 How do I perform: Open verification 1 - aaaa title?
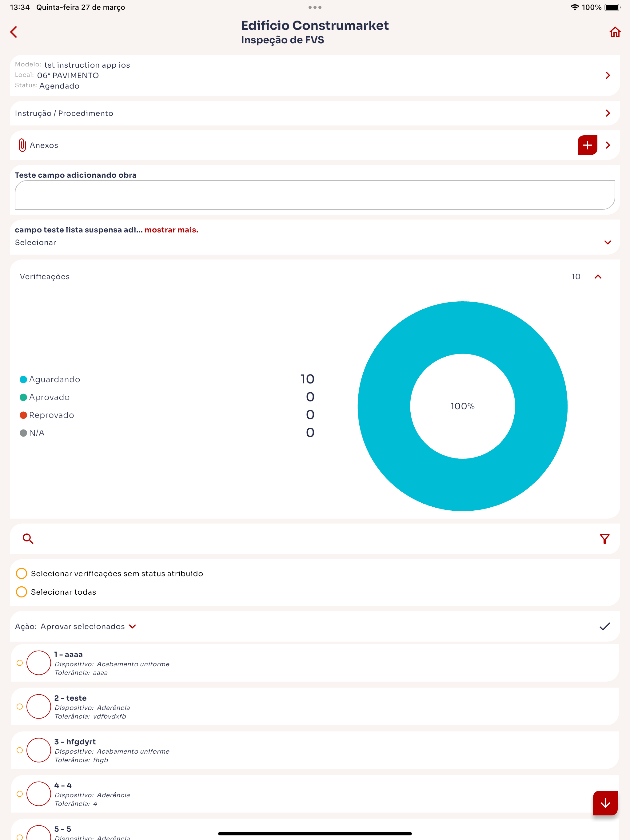point(68,654)
